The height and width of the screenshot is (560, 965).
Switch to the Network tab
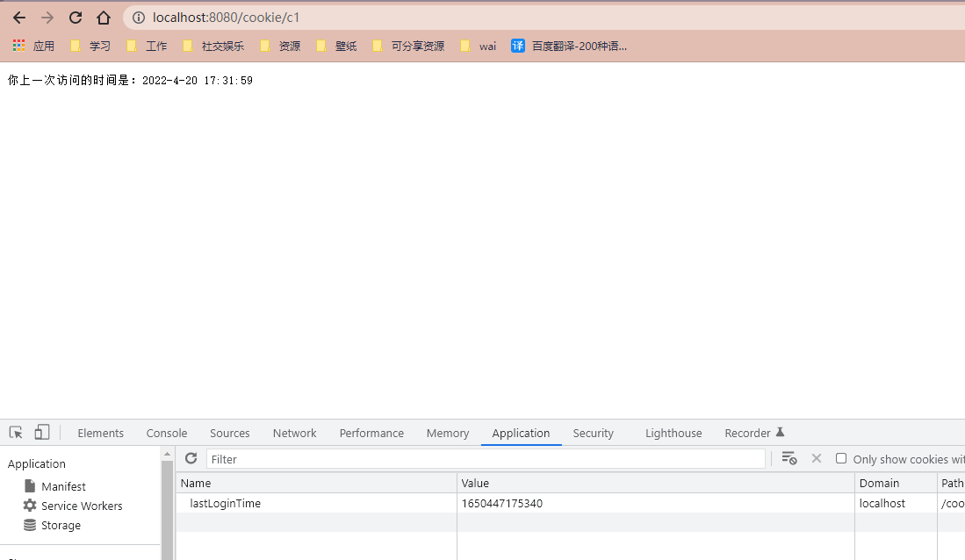pyautogui.click(x=294, y=433)
